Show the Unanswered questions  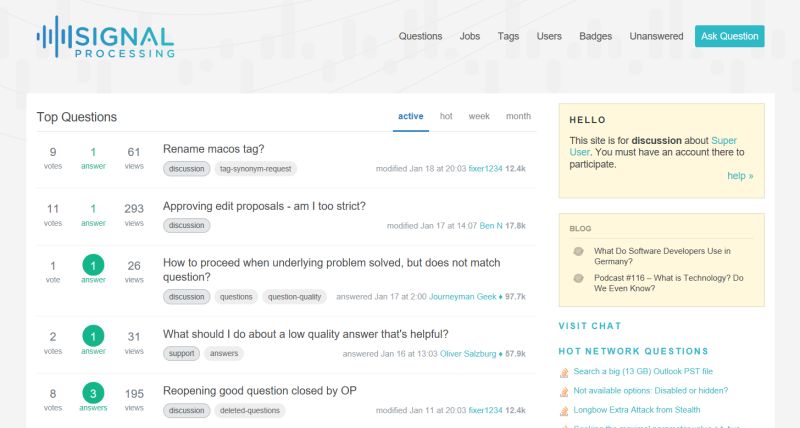point(656,36)
